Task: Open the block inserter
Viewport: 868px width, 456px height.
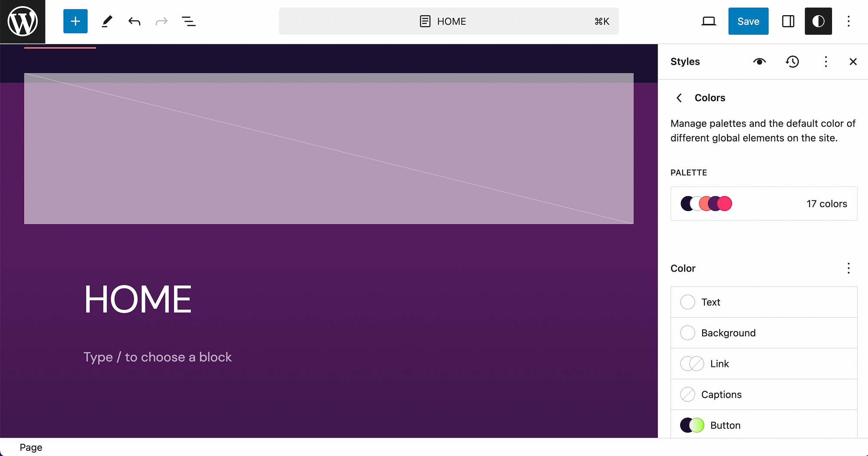Action: click(75, 21)
